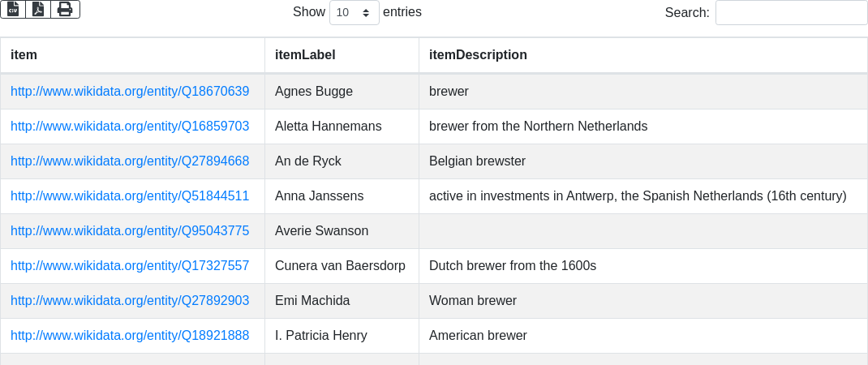Open the Q27892903 Wikidata link
This screenshot has width=868, height=365.
pos(130,301)
